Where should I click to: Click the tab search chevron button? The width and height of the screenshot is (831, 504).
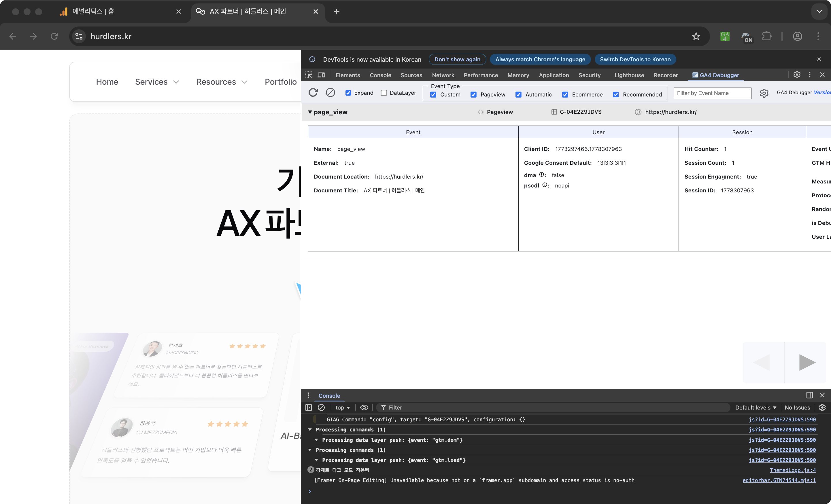coord(819,12)
